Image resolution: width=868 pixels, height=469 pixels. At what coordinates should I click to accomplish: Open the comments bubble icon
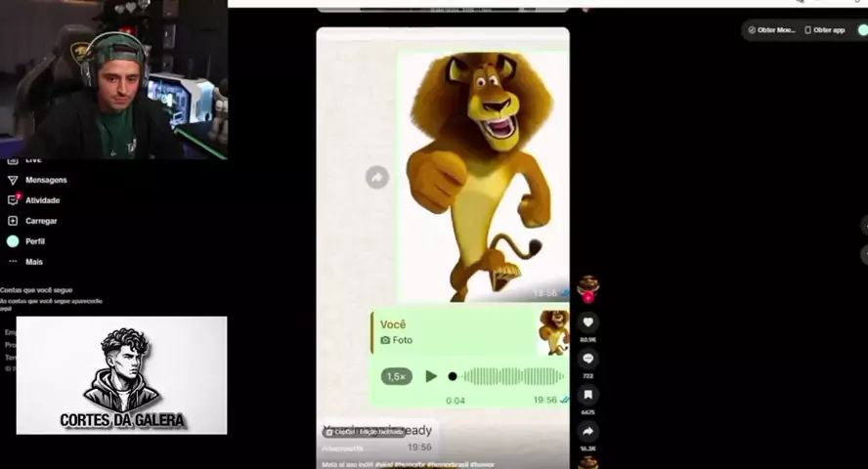point(588,359)
